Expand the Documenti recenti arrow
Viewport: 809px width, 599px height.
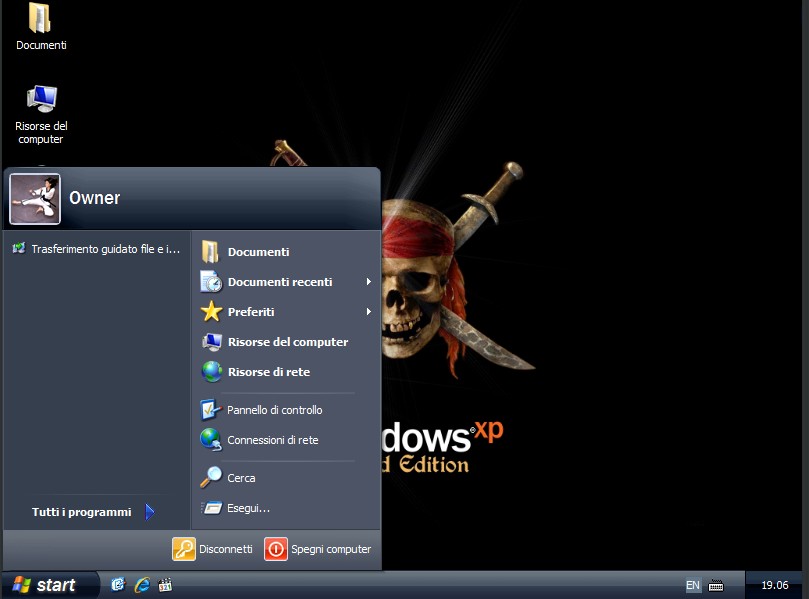pyautogui.click(x=368, y=282)
